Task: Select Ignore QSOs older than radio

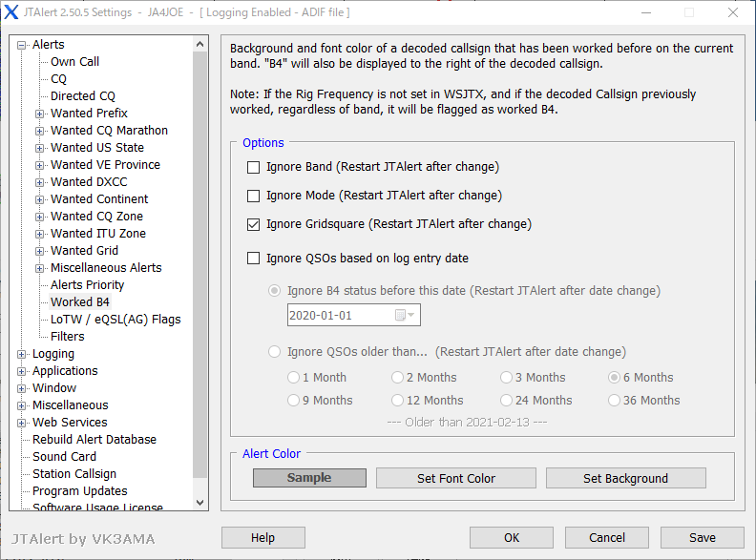Action: tap(274, 352)
